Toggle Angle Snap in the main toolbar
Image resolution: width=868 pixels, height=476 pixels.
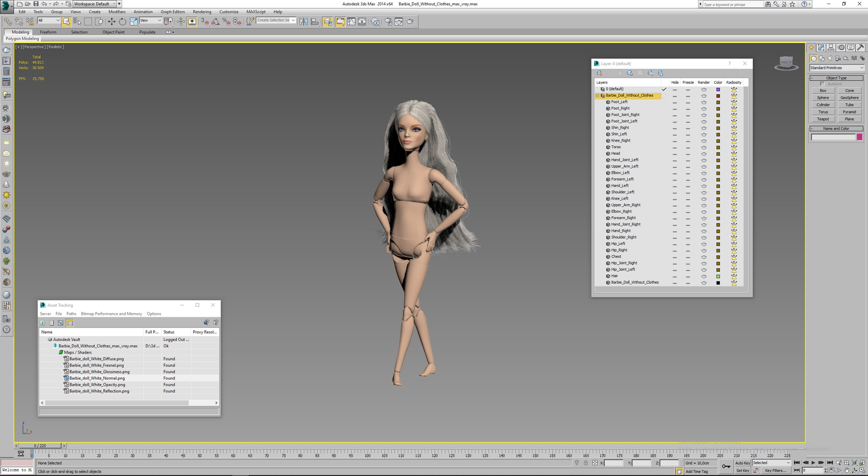216,21
